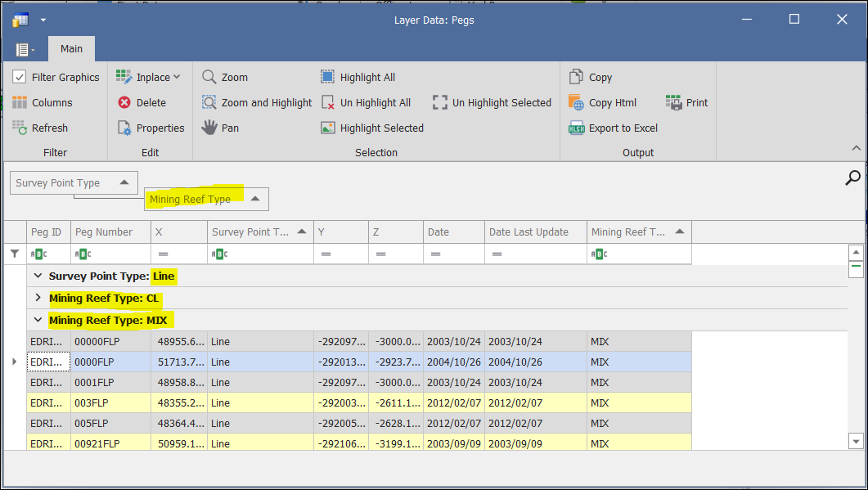Toggle the Filter Graphics checkbox
The width and height of the screenshot is (868, 490).
tap(20, 77)
